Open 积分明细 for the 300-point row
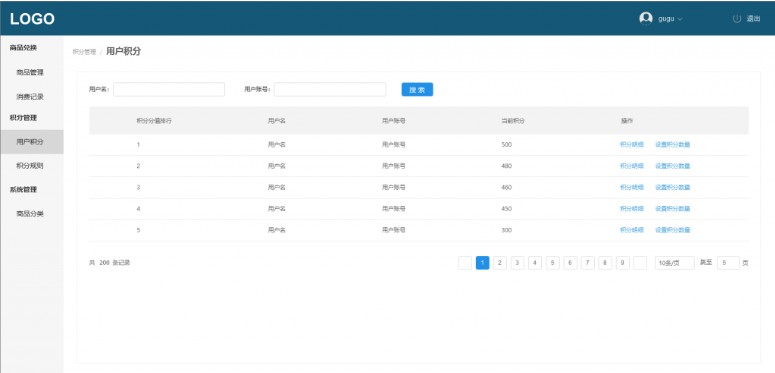This screenshot has width=775, height=373. (632, 230)
